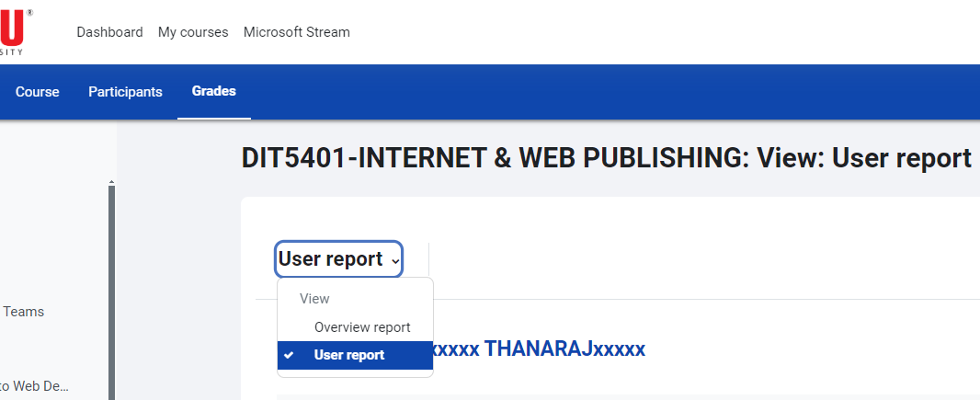Select the Grades tab
Image resolution: width=980 pixels, height=400 pixels.
213,91
